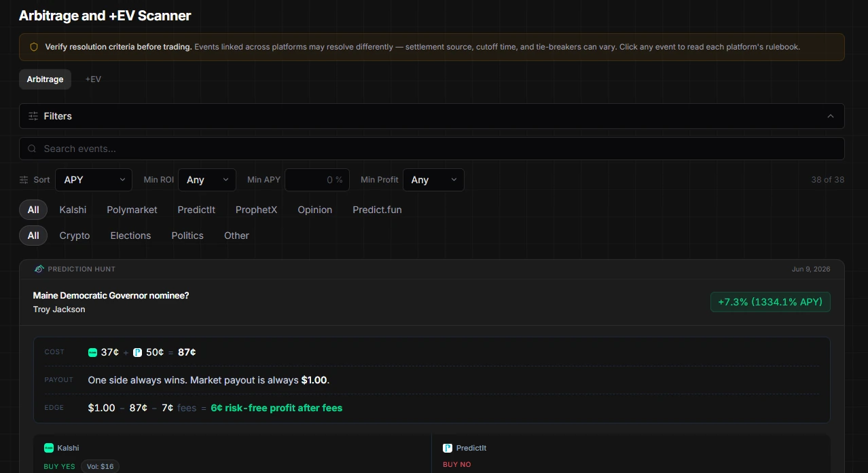Click the PredictIt logo in bottom panel
The image size is (868, 473).
pos(448,448)
